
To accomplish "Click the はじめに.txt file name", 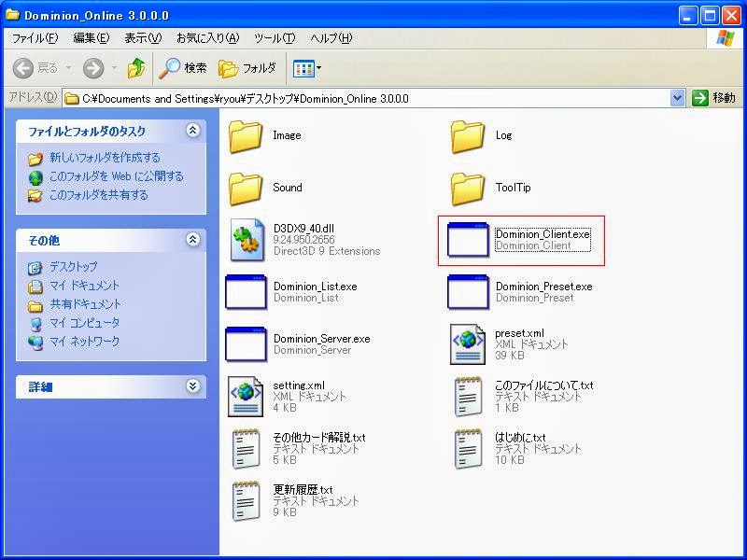I will tap(520, 437).
